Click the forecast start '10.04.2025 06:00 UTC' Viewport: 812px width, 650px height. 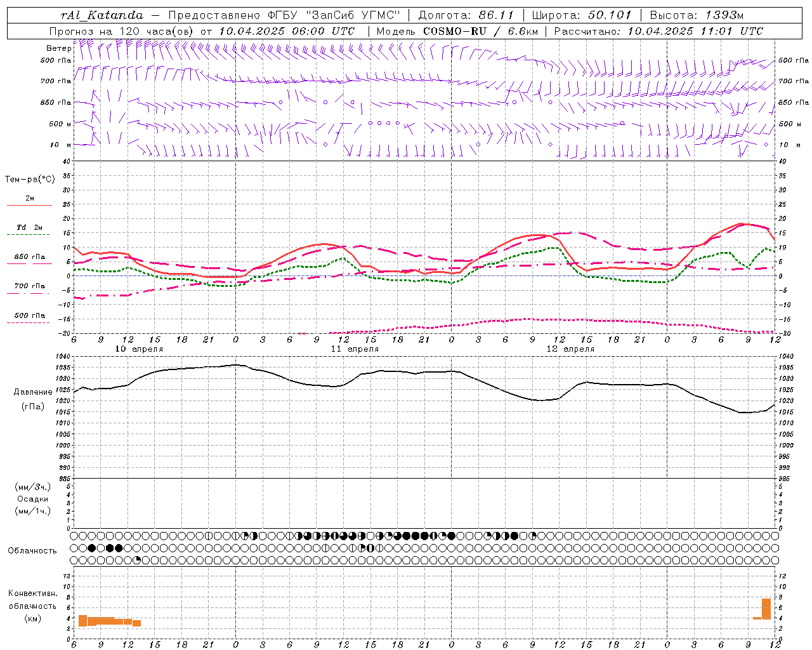tap(287, 31)
